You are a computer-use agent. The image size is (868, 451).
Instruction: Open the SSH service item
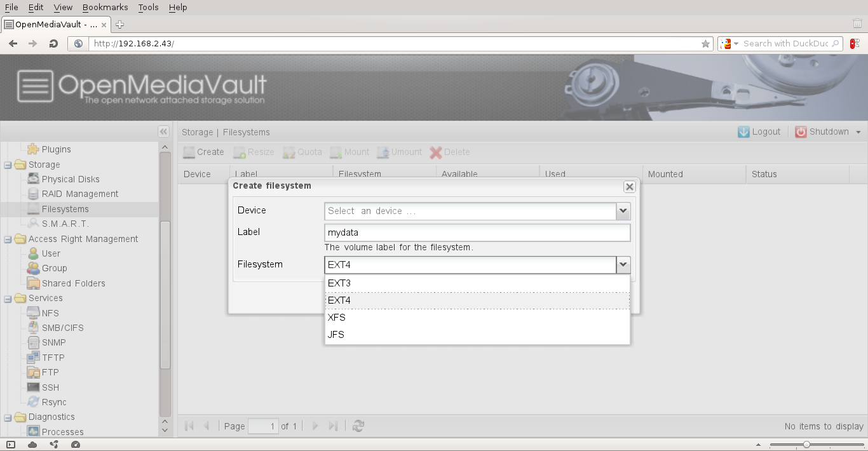click(50, 387)
